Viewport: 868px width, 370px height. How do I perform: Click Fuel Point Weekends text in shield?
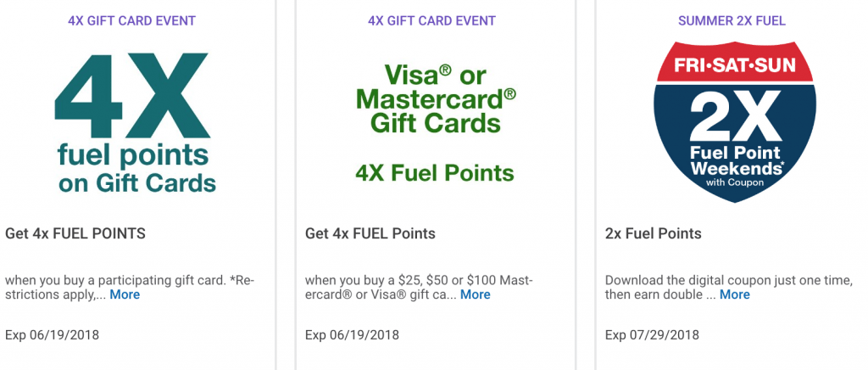pos(735,160)
